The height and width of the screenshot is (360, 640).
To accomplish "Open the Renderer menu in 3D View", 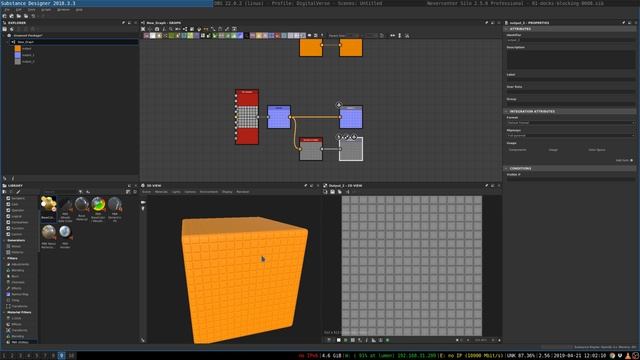I will [242, 192].
